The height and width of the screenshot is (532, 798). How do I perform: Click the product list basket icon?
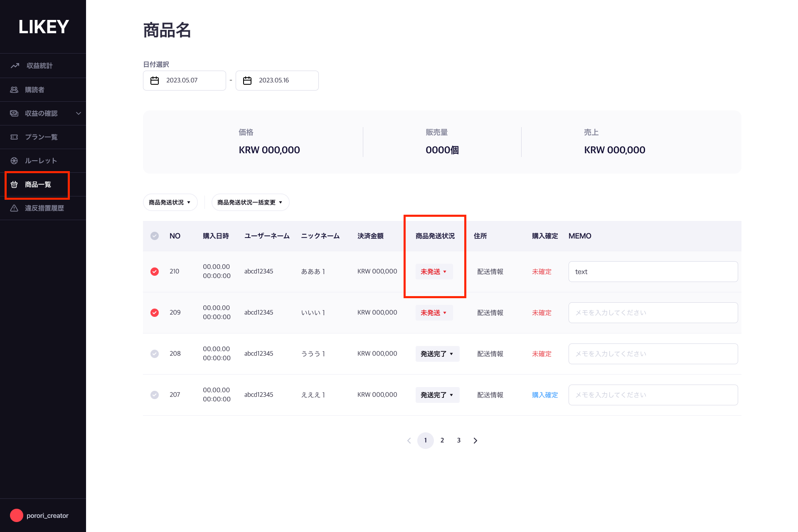click(x=14, y=184)
